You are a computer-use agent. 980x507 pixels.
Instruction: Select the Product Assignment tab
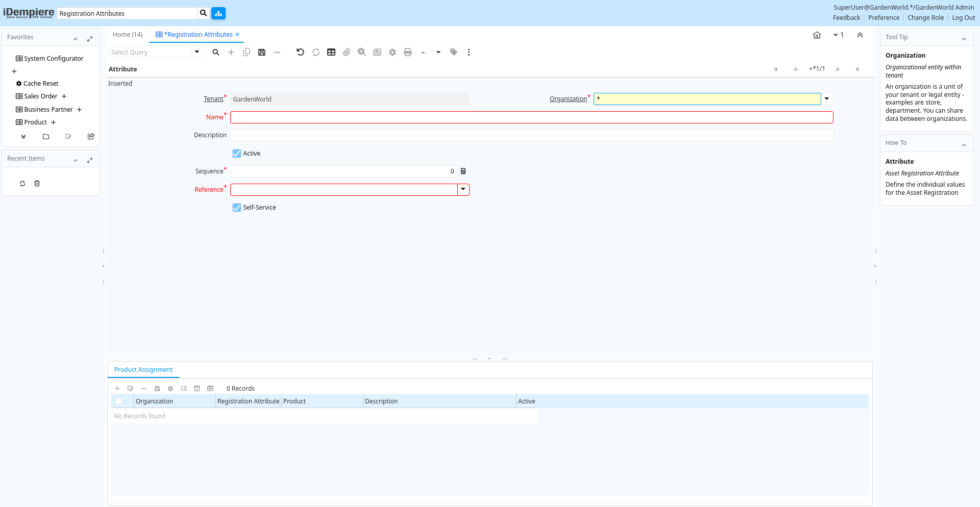pos(143,370)
